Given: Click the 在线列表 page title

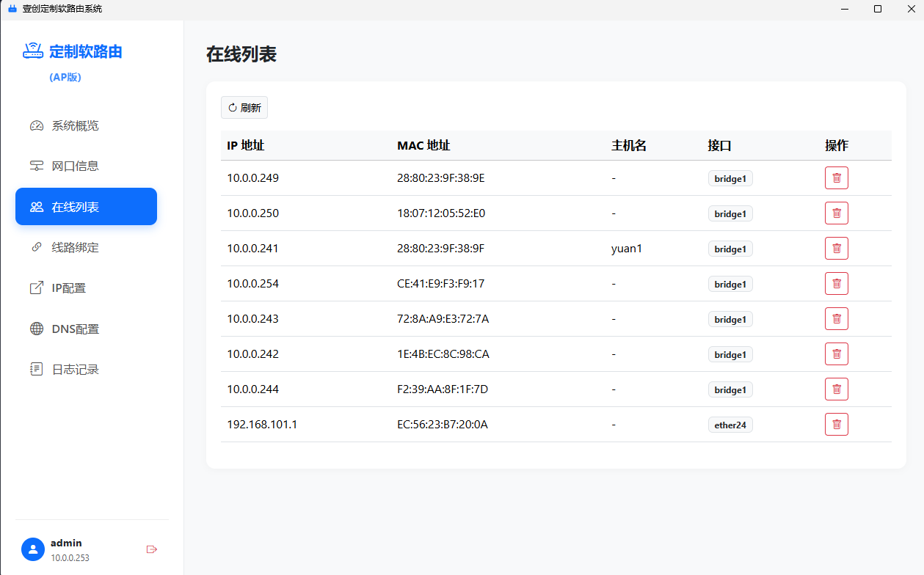Looking at the screenshot, I should tap(241, 54).
